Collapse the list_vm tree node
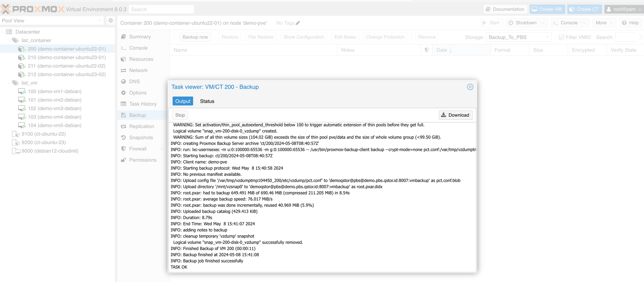This screenshot has width=644, height=282. point(9,83)
